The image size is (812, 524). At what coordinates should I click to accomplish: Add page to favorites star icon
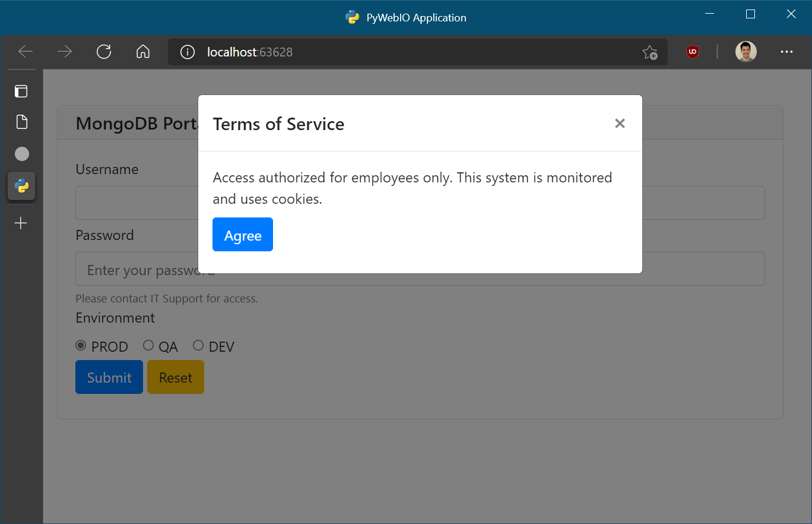tap(650, 52)
